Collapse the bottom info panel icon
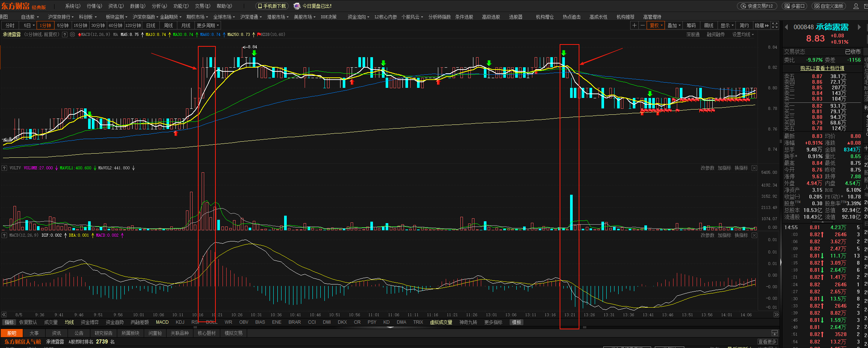Image resolution: width=868 pixels, height=348 pixels. tap(775, 333)
